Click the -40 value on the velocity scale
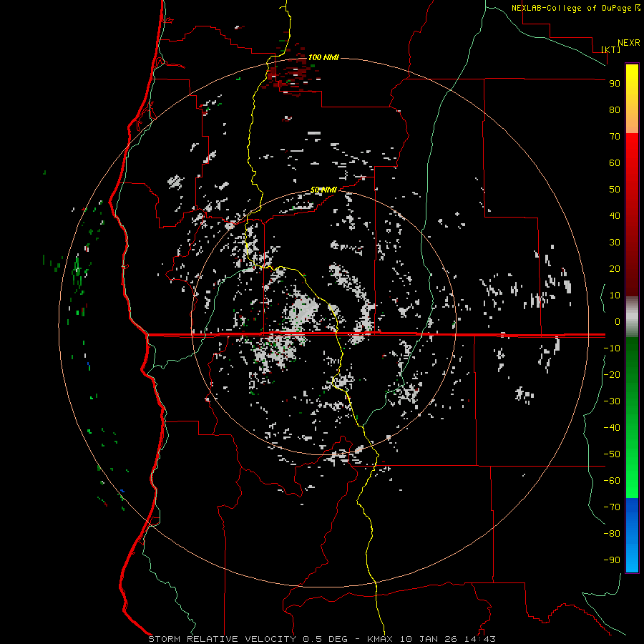The image size is (644, 644). pos(612,428)
